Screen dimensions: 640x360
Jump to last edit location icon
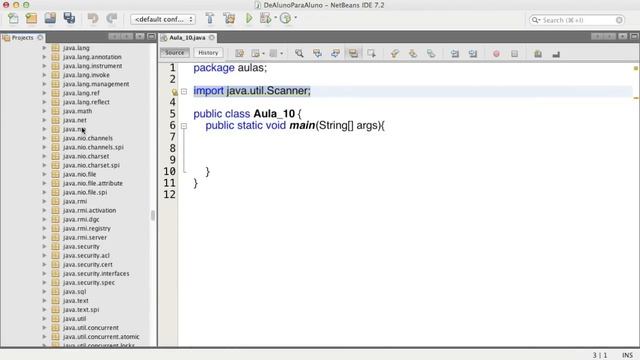tap(240, 53)
